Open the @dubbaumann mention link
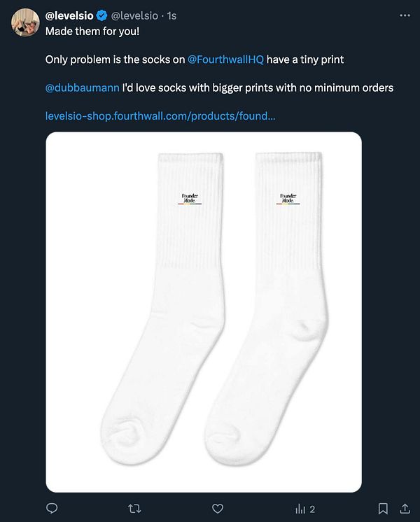 pyautogui.click(x=82, y=88)
